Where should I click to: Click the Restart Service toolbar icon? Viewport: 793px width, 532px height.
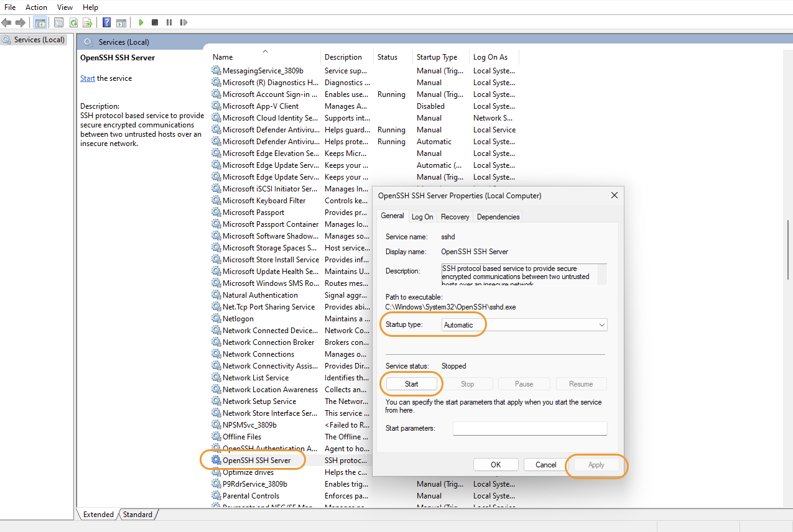183,22
